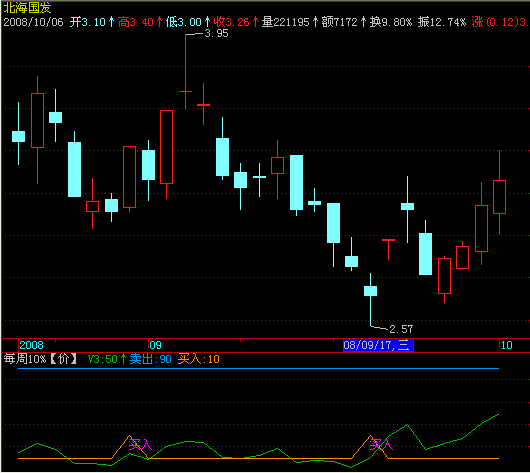Click the high price 高3.40
Image resolution: width=530 pixels, height=473 pixels.
point(136,22)
